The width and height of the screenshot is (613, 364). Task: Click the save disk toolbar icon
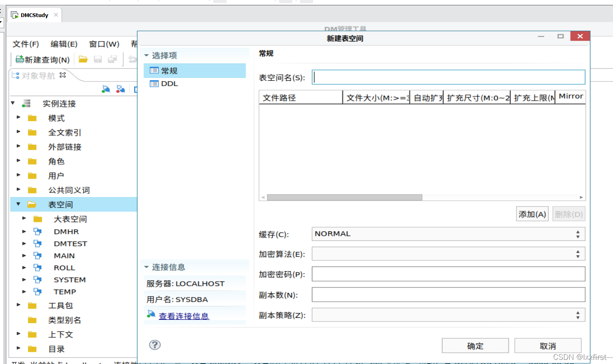click(x=98, y=59)
